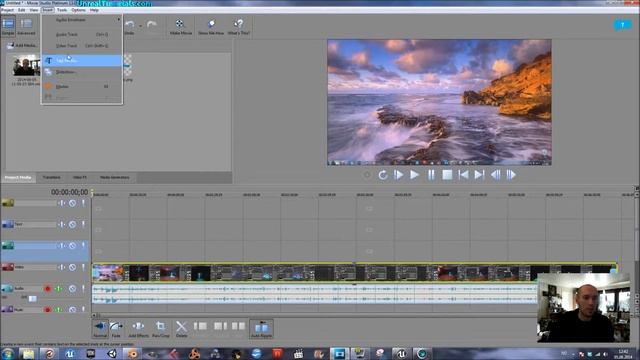Open the Help menu
640x360 pixels.
94,10
